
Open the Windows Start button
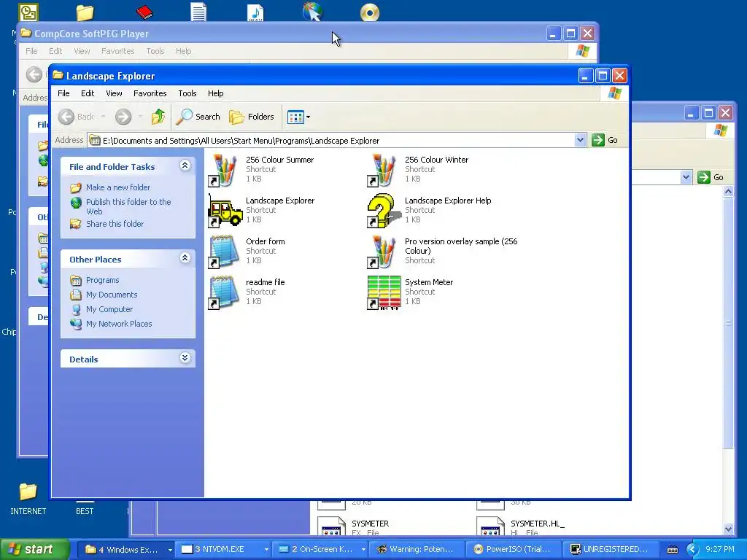point(34,549)
